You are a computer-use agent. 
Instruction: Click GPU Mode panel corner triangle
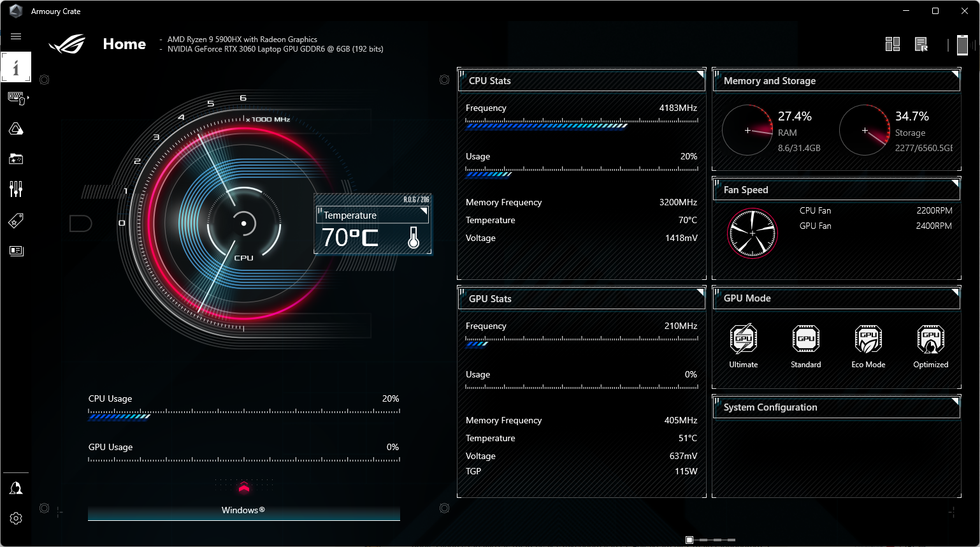(x=956, y=291)
